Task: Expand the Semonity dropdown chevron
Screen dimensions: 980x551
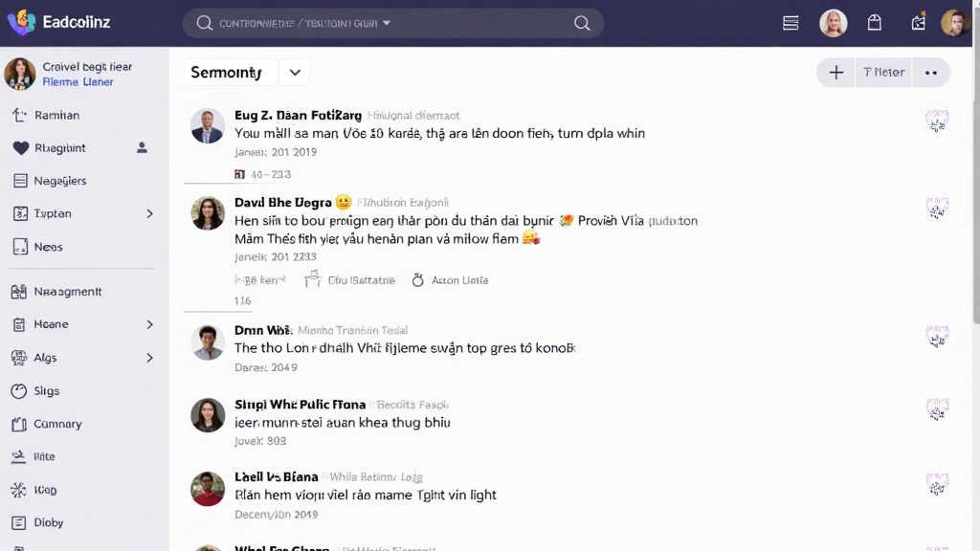Action: (295, 73)
